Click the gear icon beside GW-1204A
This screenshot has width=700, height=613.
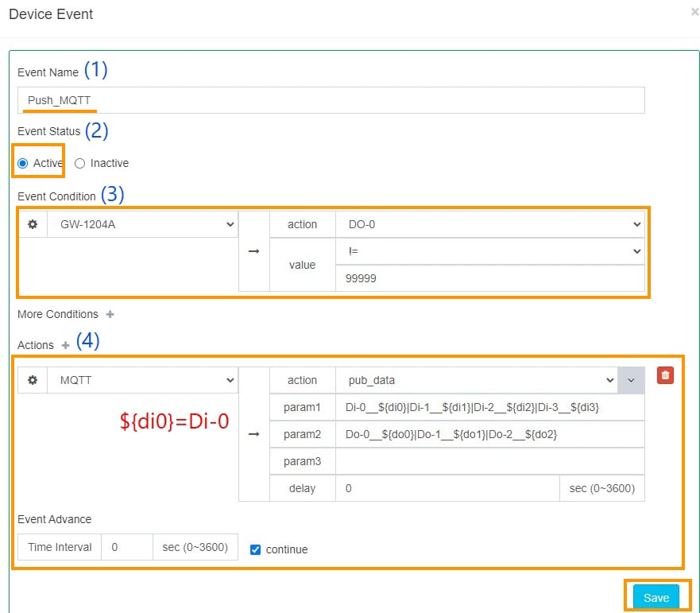(x=33, y=225)
